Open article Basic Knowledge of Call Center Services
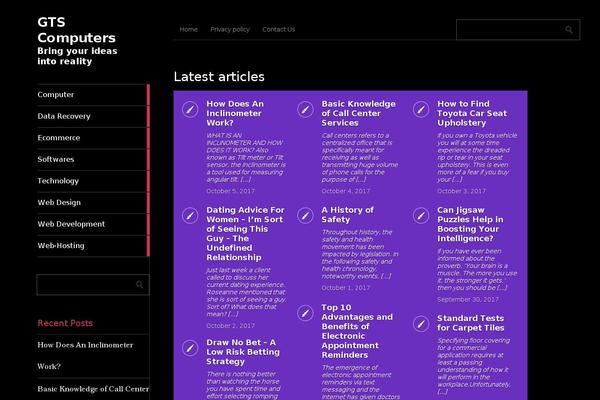The image size is (600, 400). 359,113
